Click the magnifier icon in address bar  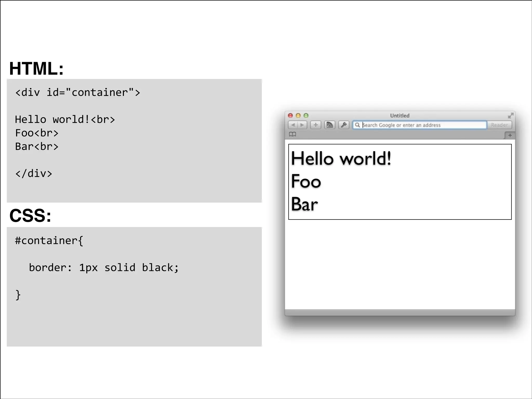[x=357, y=125]
